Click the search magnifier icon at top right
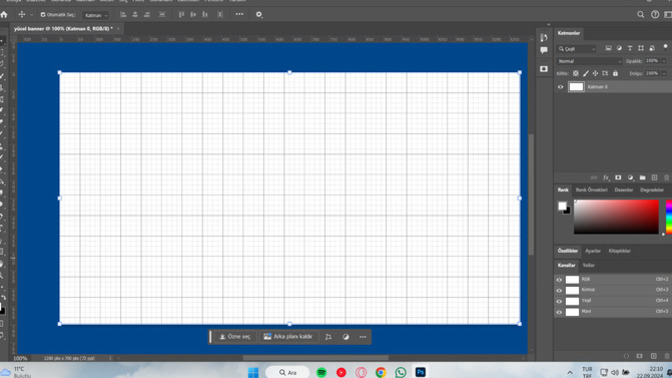Screen dimensions: 672x378 (640, 15)
